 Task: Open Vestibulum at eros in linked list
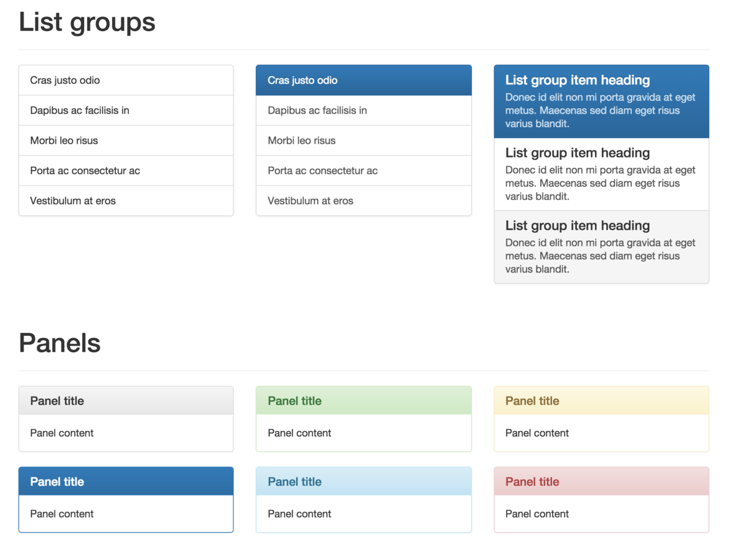coord(363,200)
